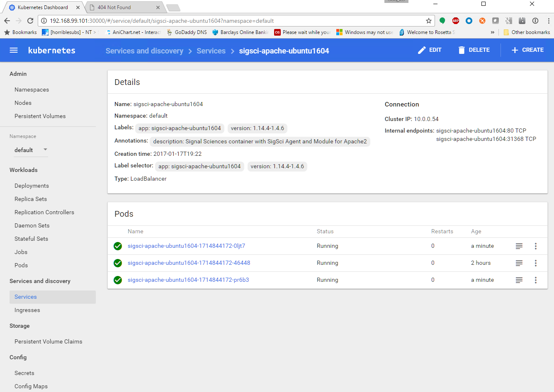Open Persistent Volumes page

[40, 116]
